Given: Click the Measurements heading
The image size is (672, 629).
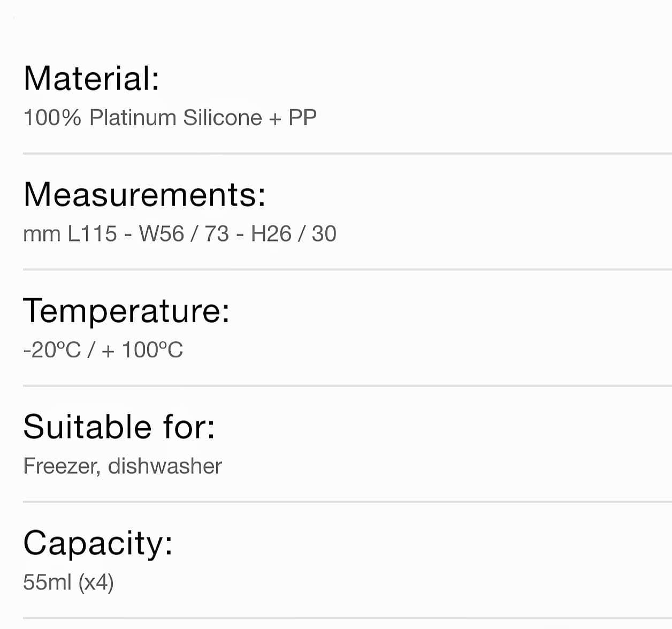Looking at the screenshot, I should [x=144, y=194].
